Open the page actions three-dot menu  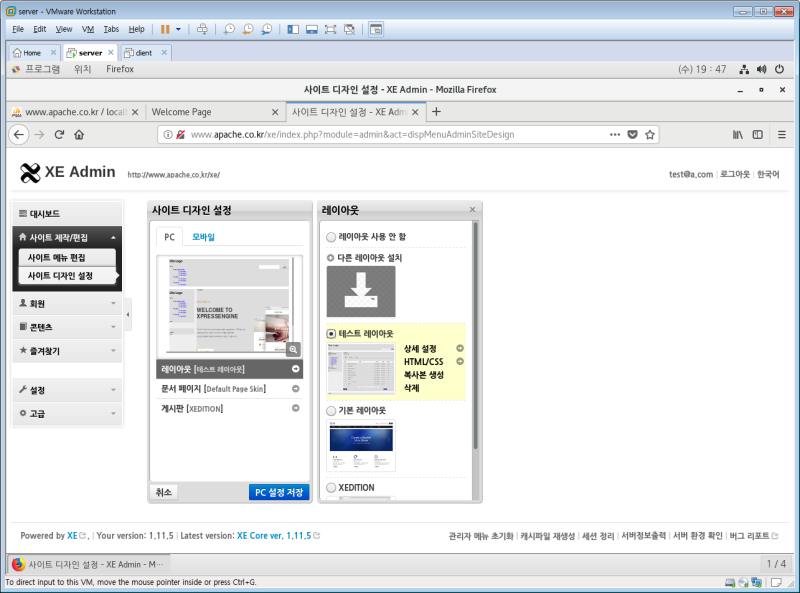(x=615, y=135)
